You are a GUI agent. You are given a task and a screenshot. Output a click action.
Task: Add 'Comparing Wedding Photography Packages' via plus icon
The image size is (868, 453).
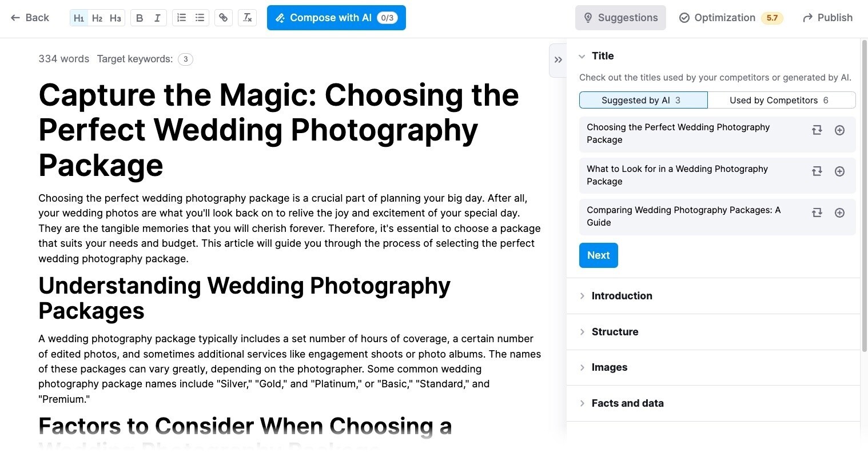click(839, 213)
